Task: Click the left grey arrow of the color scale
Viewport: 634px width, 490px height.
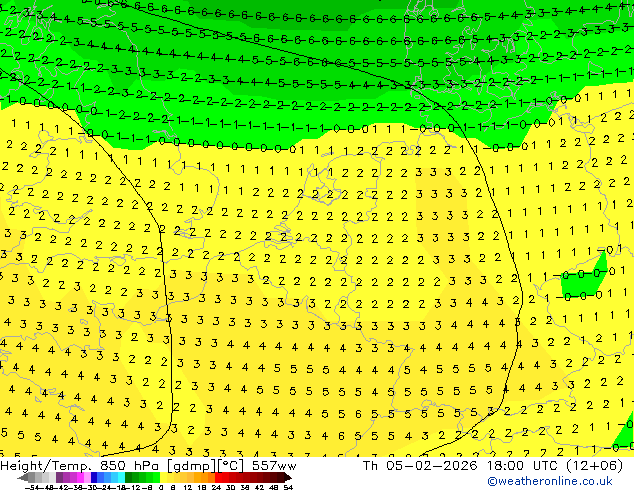Action: [x=23, y=478]
